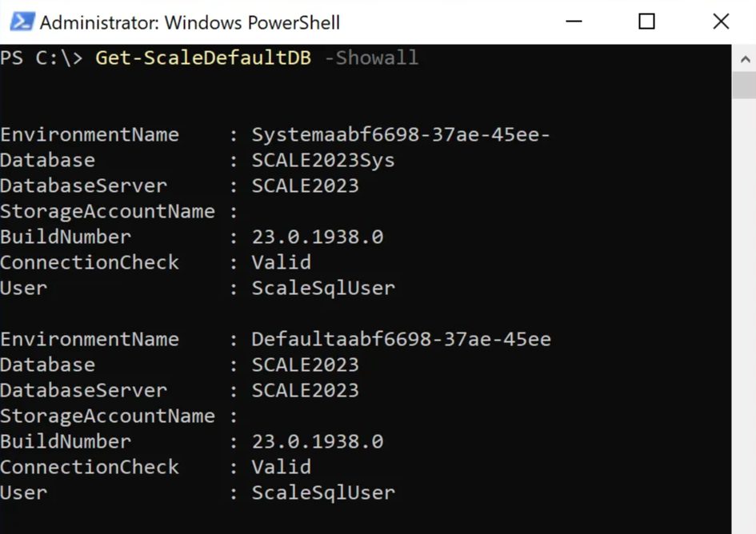Click the first ConnectionCheck 'Valid' value
The image size is (756, 534).
coord(281,263)
